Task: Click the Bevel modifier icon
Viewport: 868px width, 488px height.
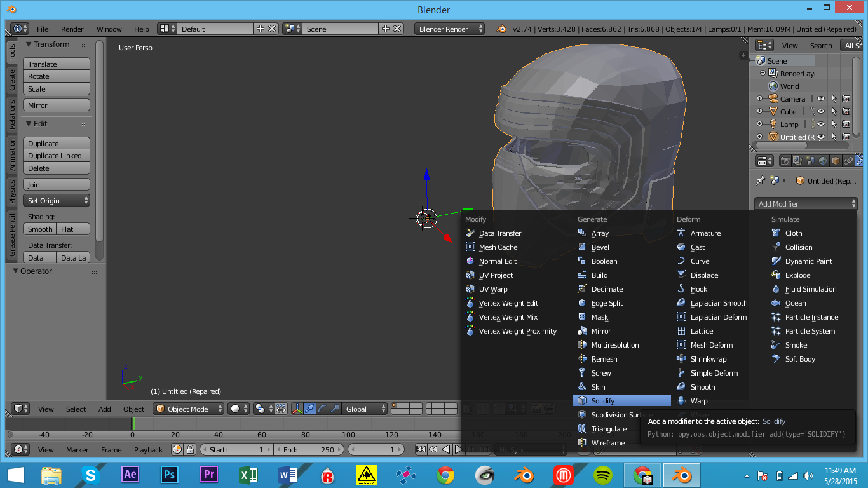Action: [582, 247]
